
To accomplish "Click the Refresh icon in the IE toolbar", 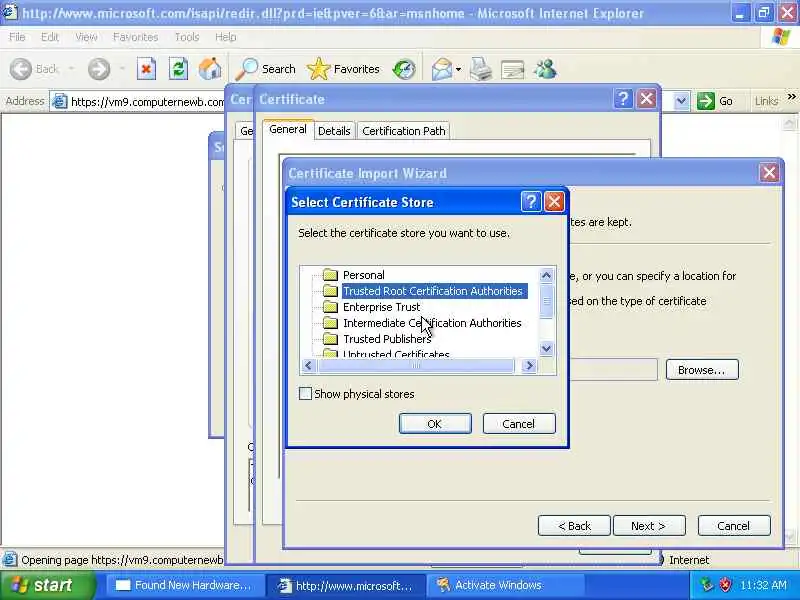I will [x=178, y=69].
